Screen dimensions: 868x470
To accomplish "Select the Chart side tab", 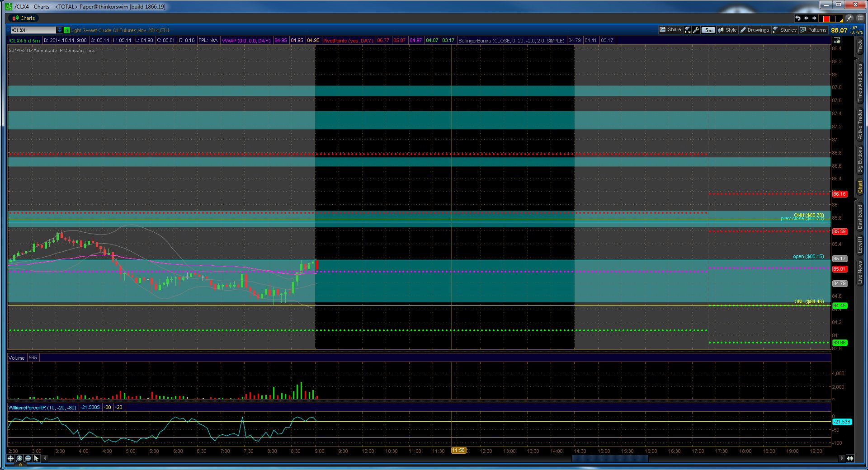I will click(x=859, y=187).
